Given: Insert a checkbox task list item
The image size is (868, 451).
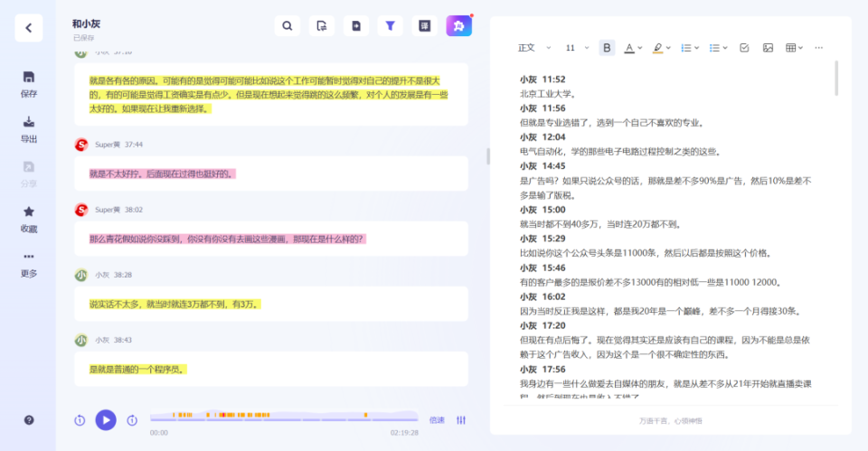Looking at the screenshot, I should click(744, 48).
